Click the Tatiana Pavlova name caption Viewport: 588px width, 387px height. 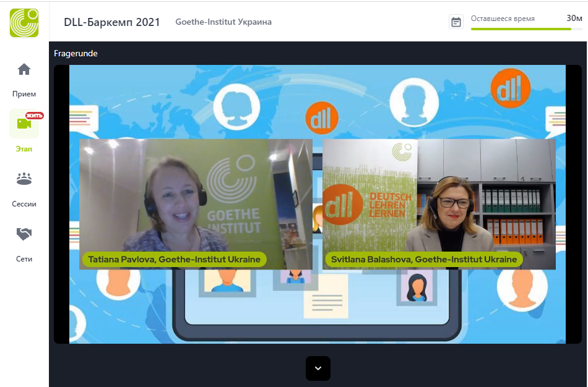coord(174,260)
